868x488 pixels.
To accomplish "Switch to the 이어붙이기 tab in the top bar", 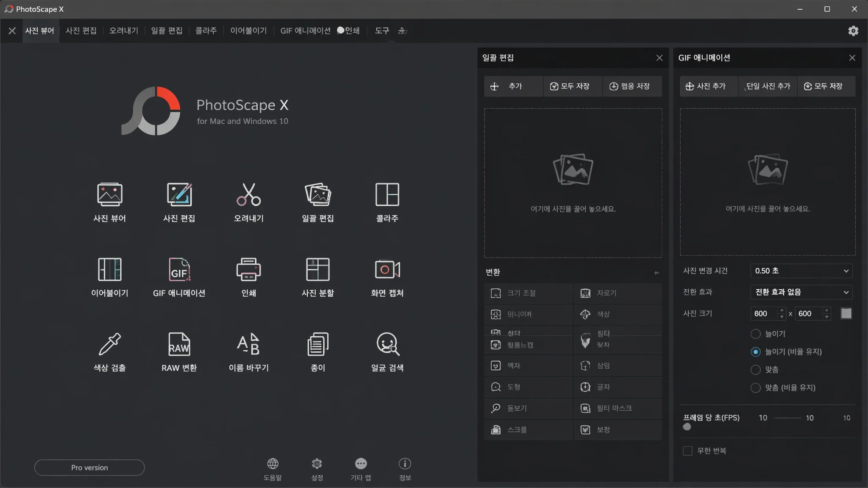I will [248, 30].
